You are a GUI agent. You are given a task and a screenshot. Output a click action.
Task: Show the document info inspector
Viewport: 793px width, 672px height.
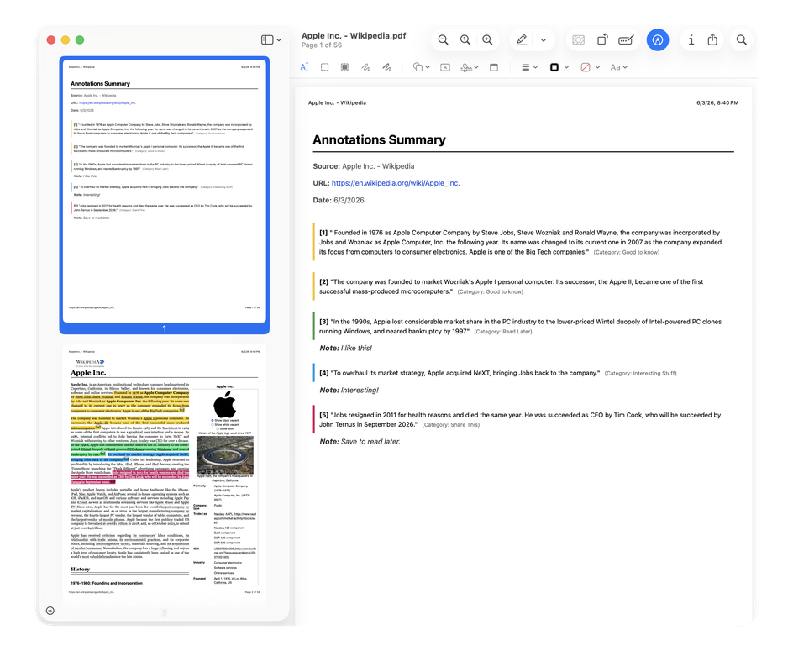click(691, 40)
